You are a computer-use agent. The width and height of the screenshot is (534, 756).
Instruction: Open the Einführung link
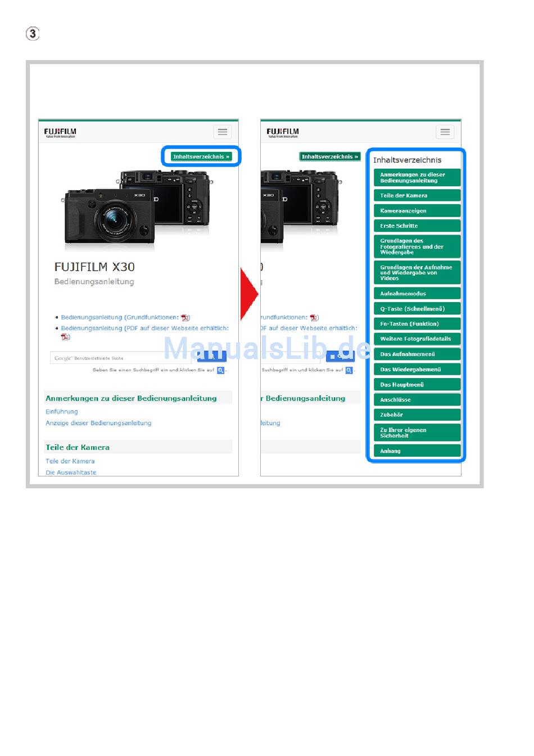click(x=62, y=412)
